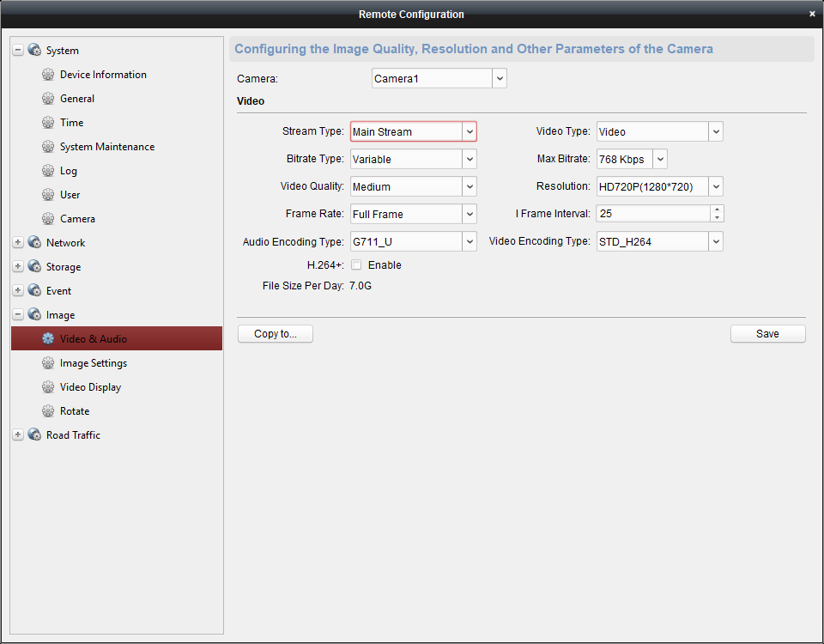Click the gear icon next to Rotate

48,411
